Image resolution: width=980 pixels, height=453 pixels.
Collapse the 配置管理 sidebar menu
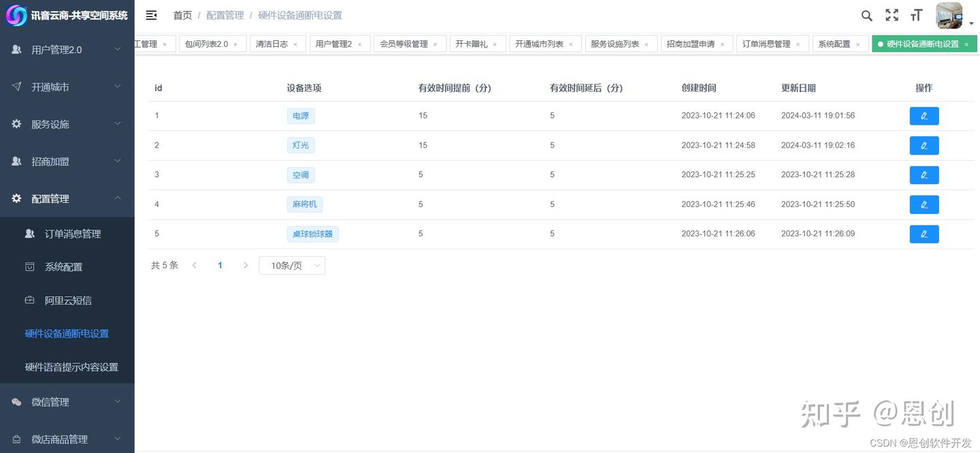67,199
